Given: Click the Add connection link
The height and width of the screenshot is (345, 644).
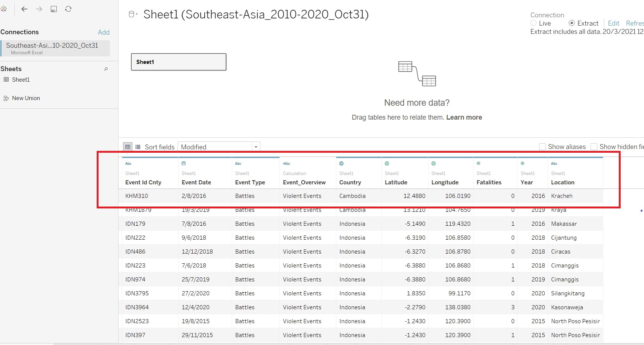Looking at the screenshot, I should pos(104,32).
